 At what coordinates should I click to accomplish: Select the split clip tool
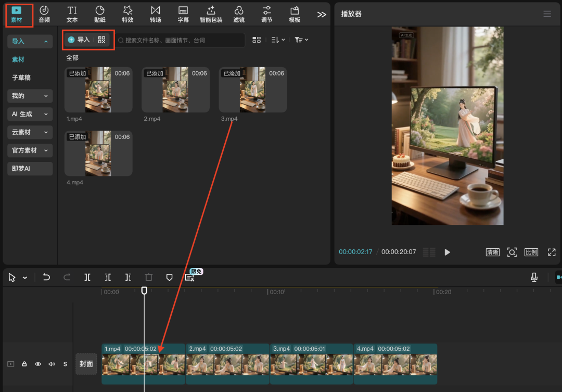pos(87,277)
